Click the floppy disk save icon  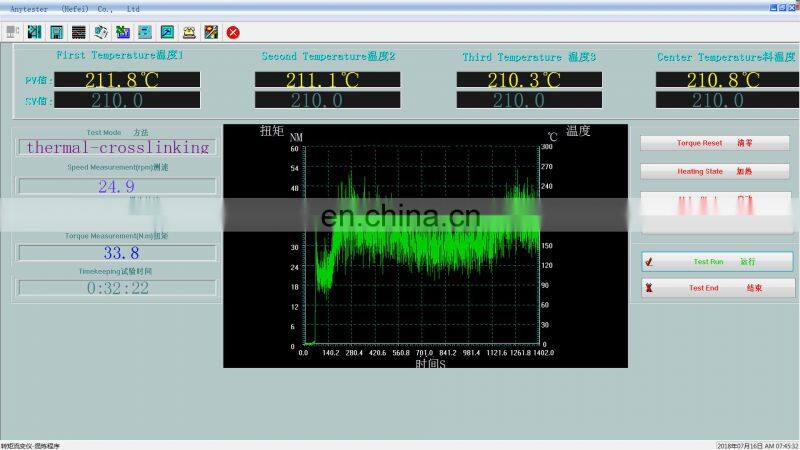(x=56, y=32)
